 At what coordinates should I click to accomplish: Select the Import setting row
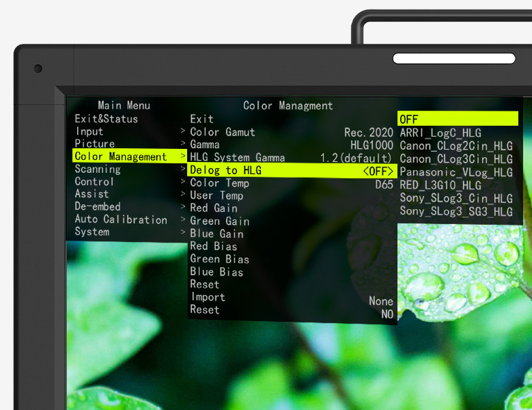208,297
